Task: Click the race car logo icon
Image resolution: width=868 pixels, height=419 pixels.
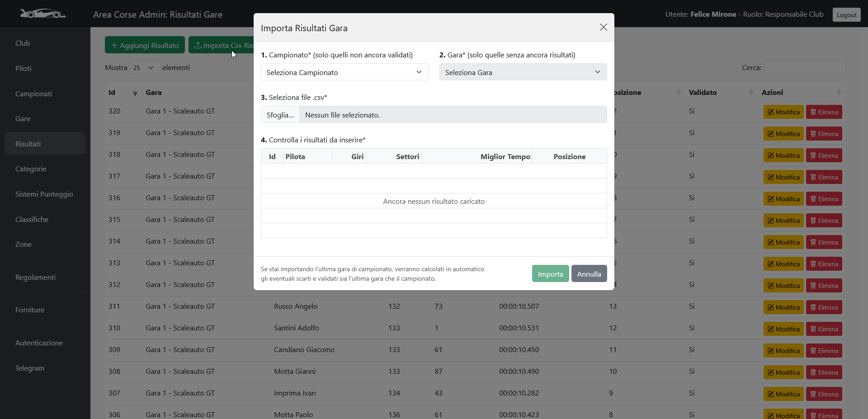Action: 42,14
